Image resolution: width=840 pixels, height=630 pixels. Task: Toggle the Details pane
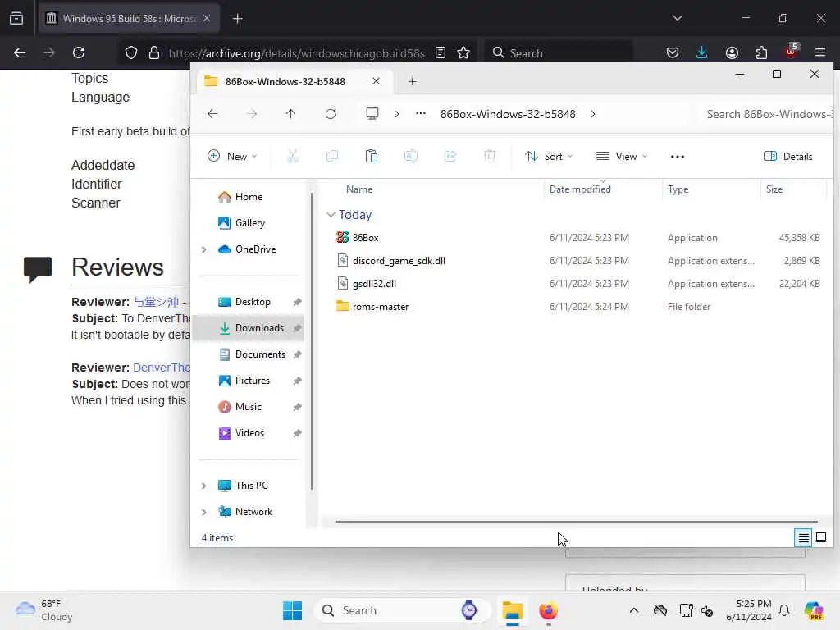pos(788,157)
